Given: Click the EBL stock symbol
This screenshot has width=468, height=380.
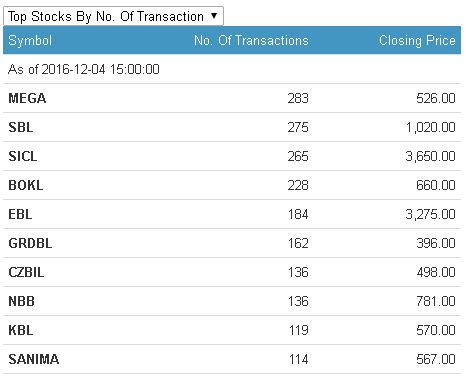Looking at the screenshot, I should (x=20, y=214).
